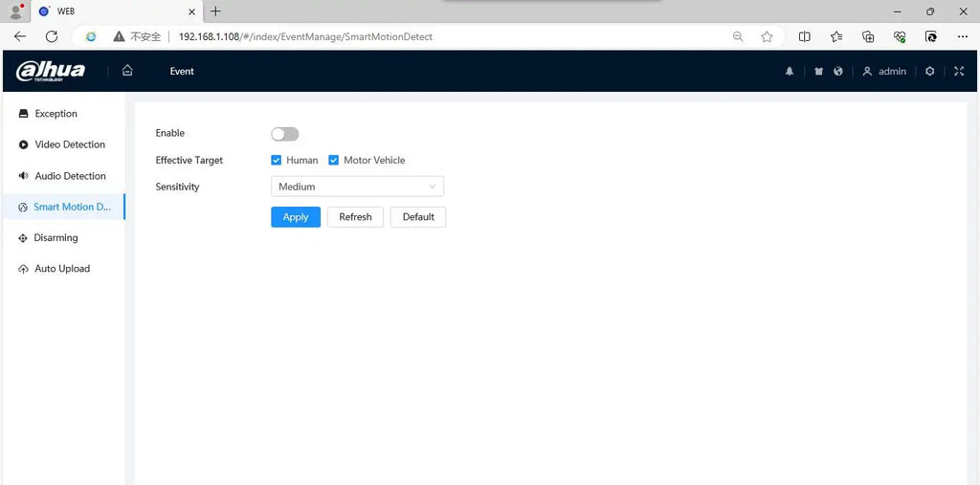980x485 pixels.
Task: Click the Refresh button
Action: tap(355, 217)
